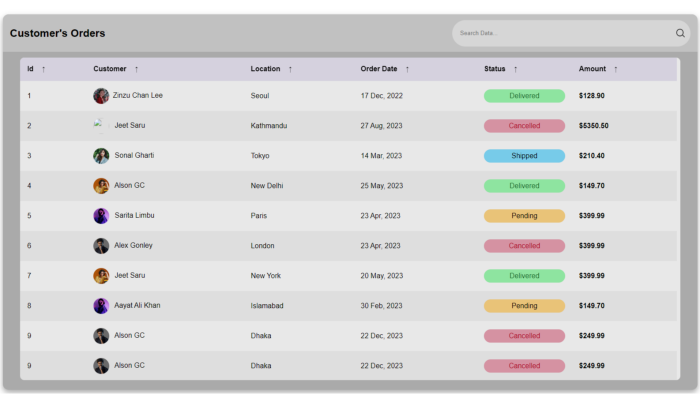
Task: Select the Alex Gonley name
Action: pyautogui.click(x=133, y=245)
